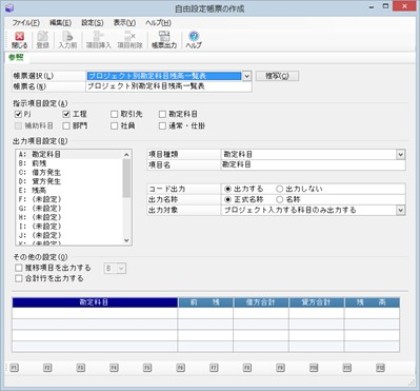Viewport: 420px width, 391px height.
Task: Click the 帳票名 input field
Action: click(x=169, y=86)
